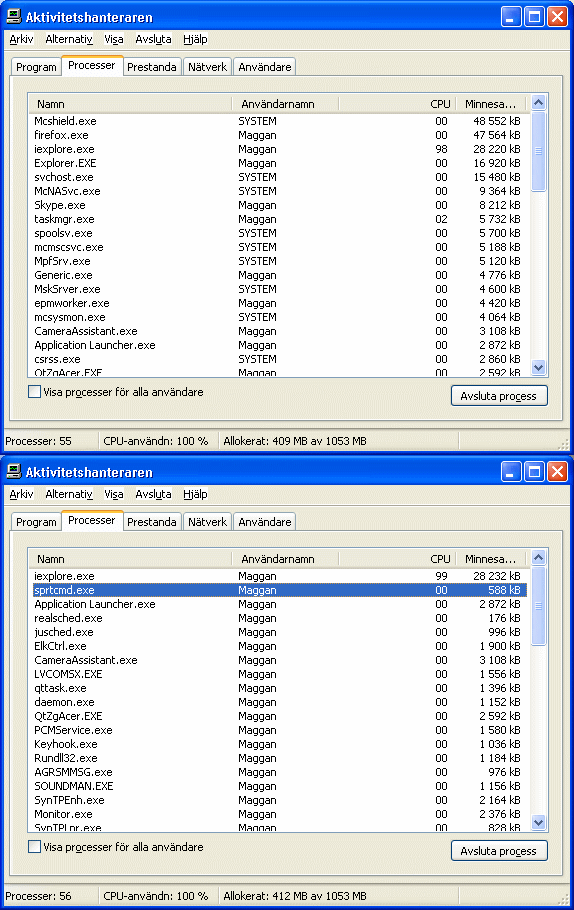Viewport: 574px width, 910px height.
Task: Sort by CPU column in lower window
Action: click(x=398, y=559)
